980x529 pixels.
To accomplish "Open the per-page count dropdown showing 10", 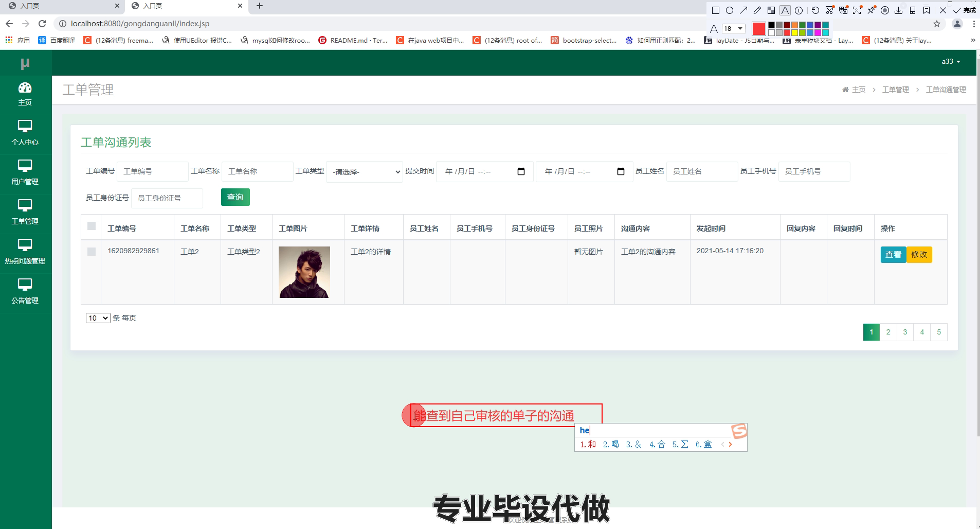I will click(x=98, y=318).
